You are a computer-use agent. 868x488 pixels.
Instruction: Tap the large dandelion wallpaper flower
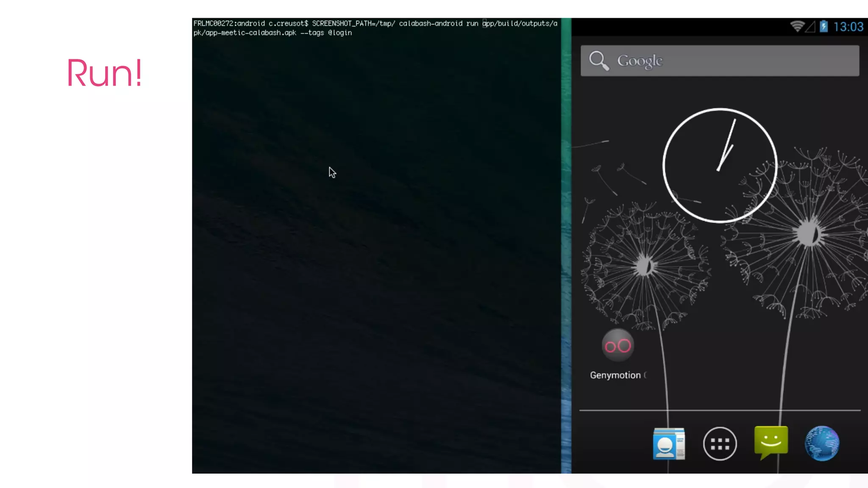[810, 233]
